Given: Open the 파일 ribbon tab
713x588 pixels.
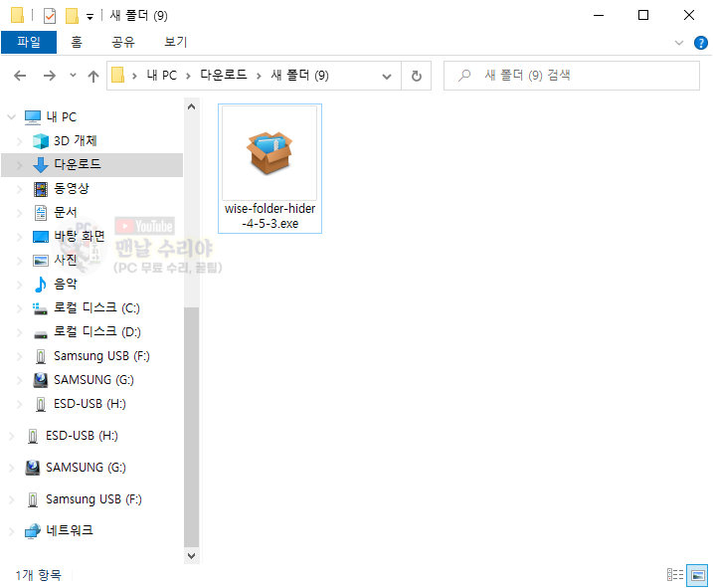Looking at the screenshot, I should pyautogui.click(x=29, y=42).
